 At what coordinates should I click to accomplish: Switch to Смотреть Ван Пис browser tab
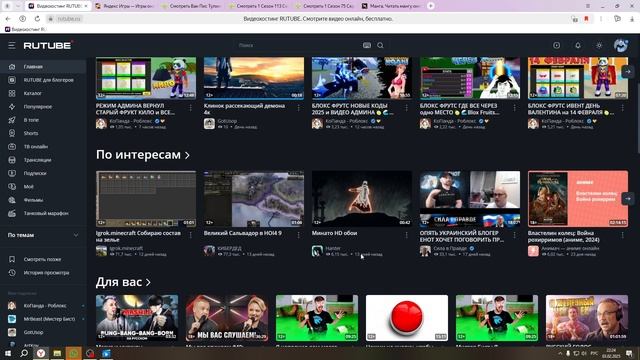(x=191, y=6)
